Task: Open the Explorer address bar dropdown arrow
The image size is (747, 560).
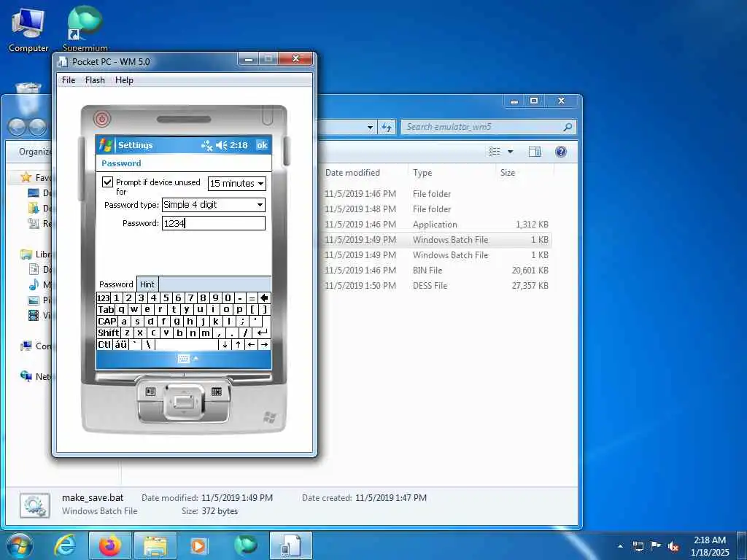Action: tap(370, 128)
